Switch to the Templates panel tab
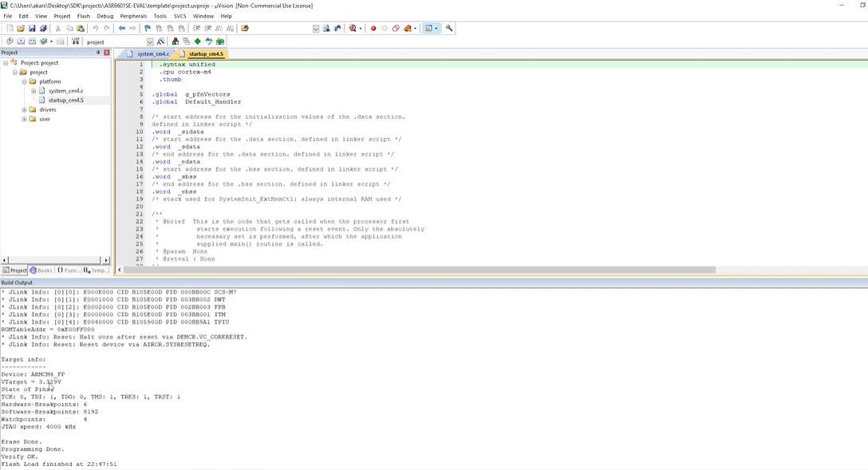Viewport: 868px width, 470px height. 96,271
